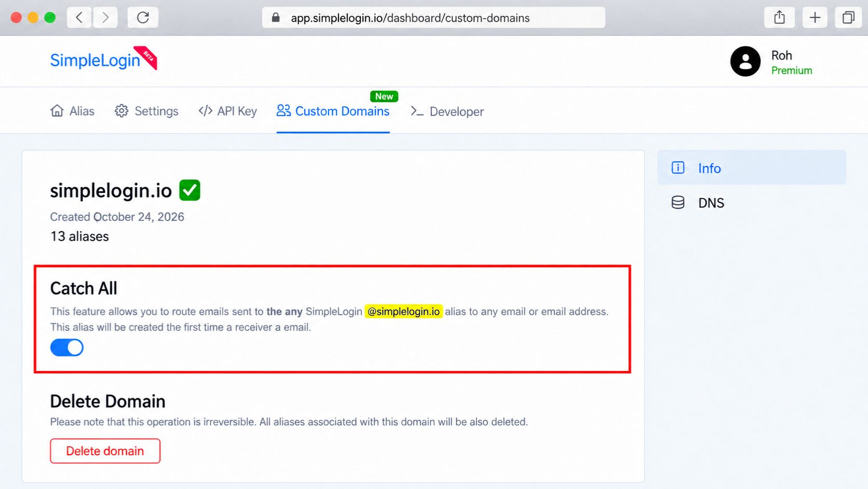
Task: Click 'Created October 24, 2026' text
Action: 117,217
